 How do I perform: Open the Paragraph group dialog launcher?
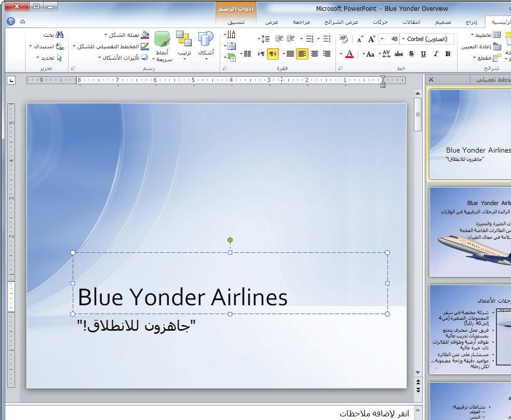coord(224,69)
